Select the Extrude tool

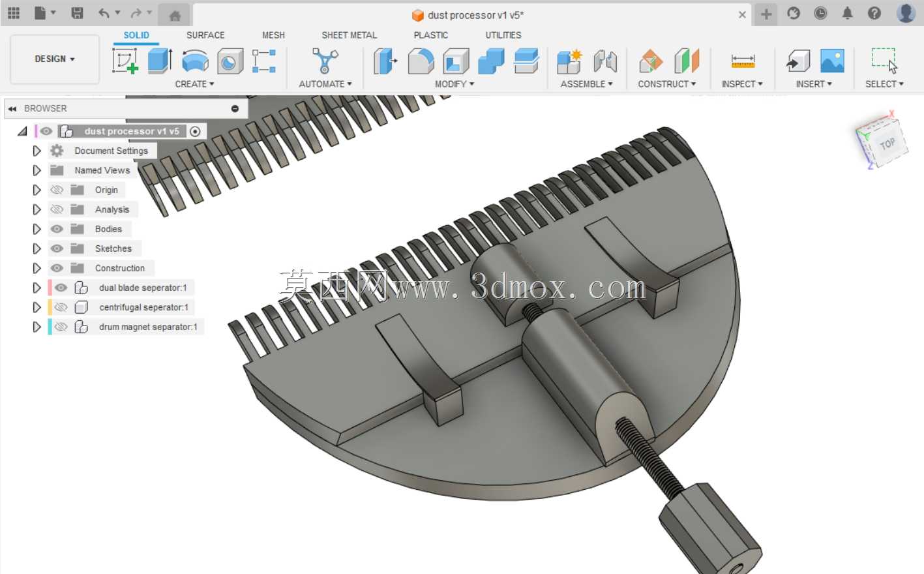(x=160, y=61)
